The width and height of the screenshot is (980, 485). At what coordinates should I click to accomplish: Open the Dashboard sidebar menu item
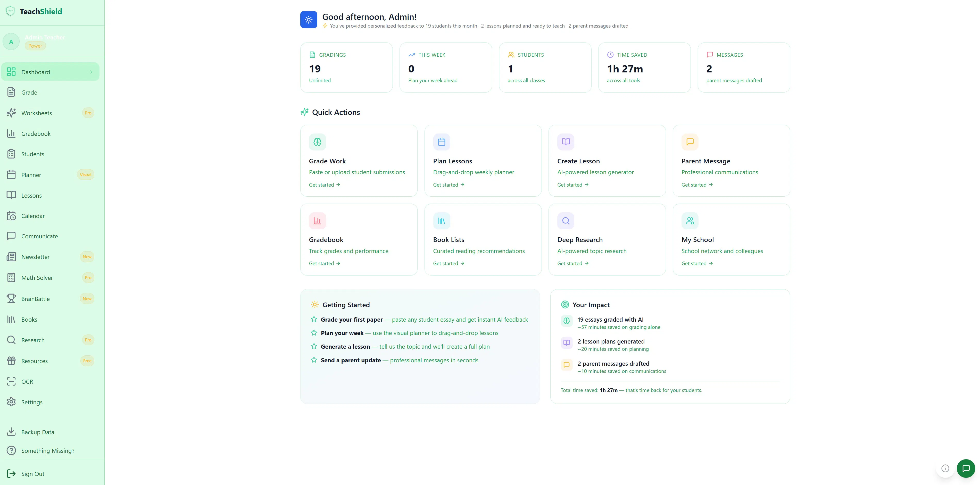pyautogui.click(x=50, y=72)
